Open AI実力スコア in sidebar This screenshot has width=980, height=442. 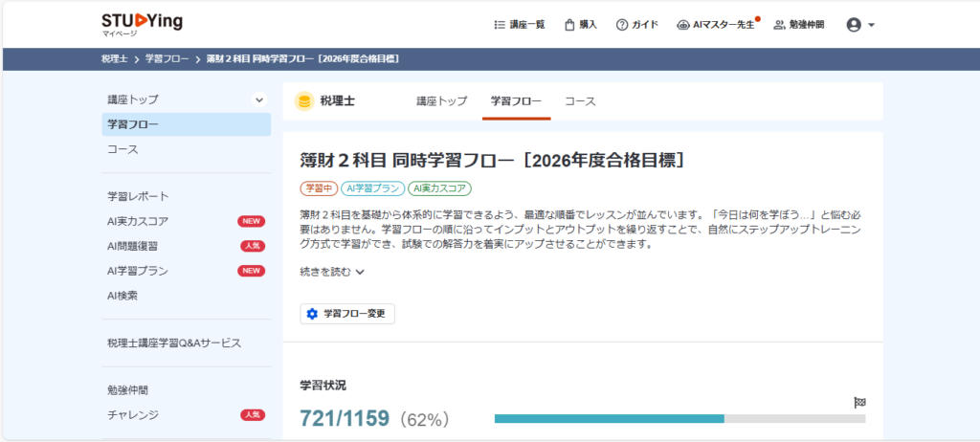(138, 221)
